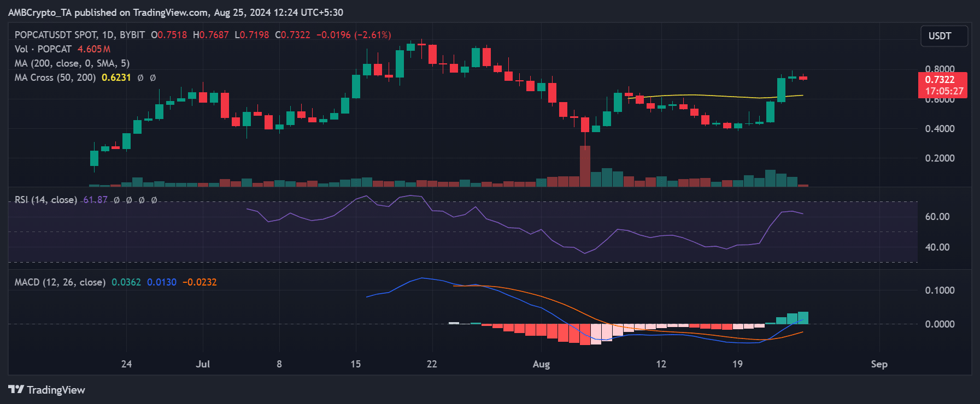Click the 8 date label on time axis
Image resolution: width=980 pixels, height=404 pixels.
[279, 364]
